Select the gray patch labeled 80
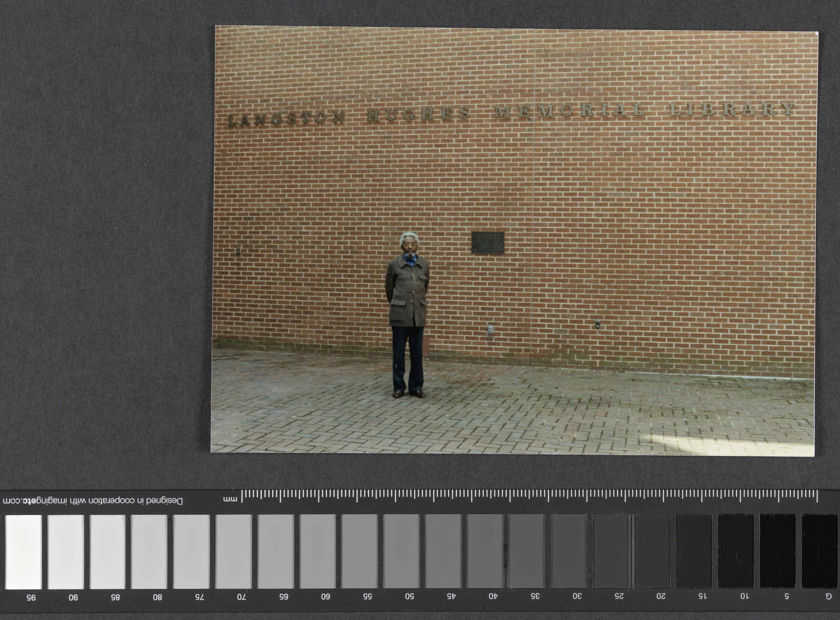 [x=149, y=552]
